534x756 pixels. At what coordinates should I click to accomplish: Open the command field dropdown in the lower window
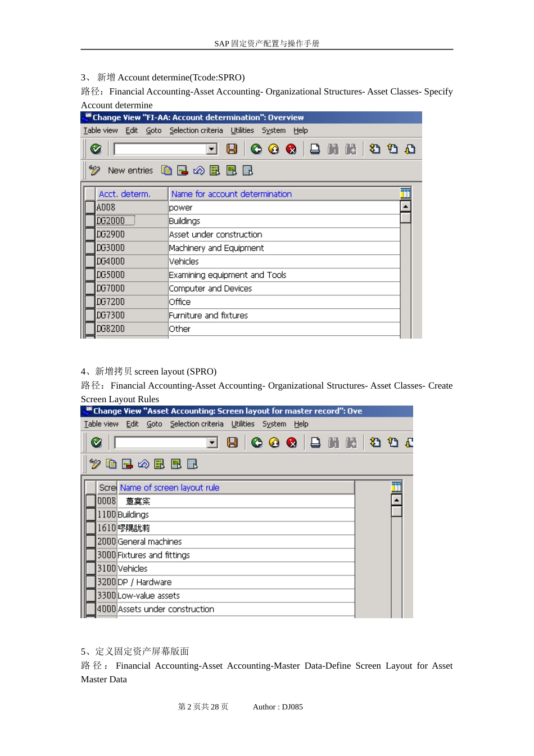click(212, 443)
